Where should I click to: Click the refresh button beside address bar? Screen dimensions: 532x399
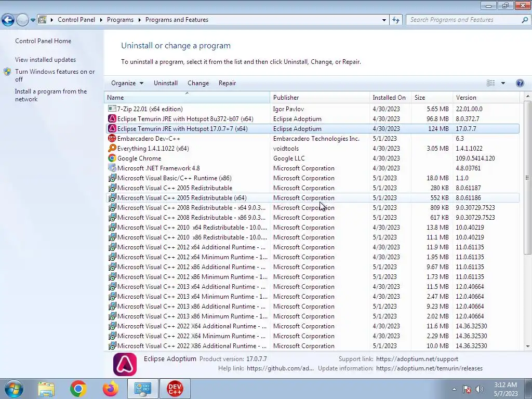click(395, 20)
